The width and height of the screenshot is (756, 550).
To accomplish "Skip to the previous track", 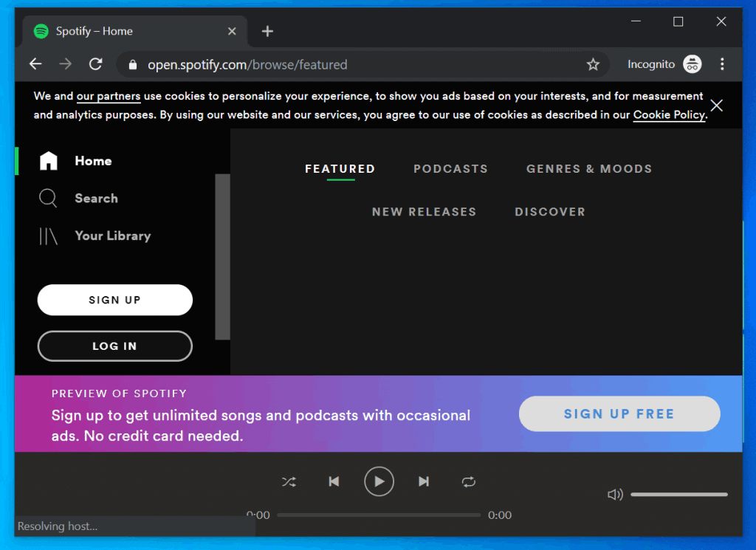I will [334, 481].
